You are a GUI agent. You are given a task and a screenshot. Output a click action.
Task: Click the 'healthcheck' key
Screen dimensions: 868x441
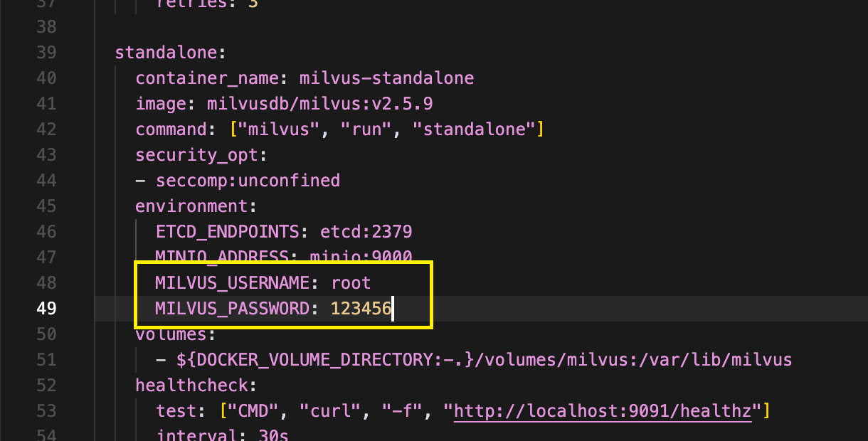pyautogui.click(x=191, y=385)
